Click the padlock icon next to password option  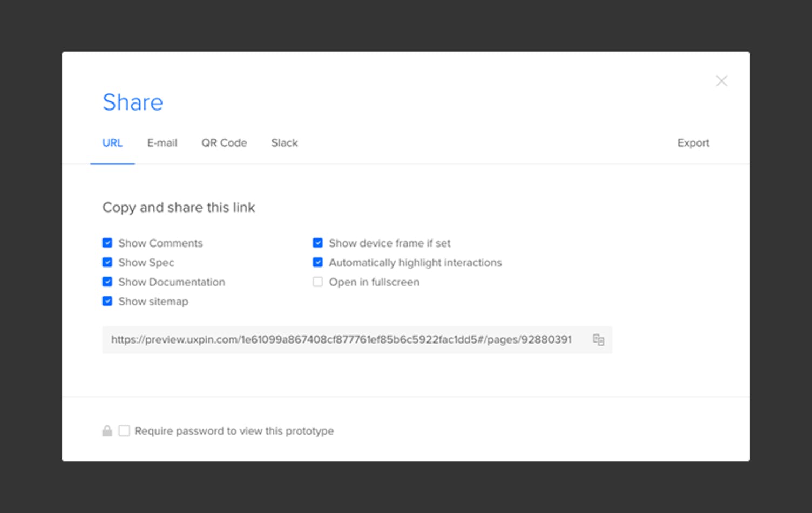pos(107,430)
